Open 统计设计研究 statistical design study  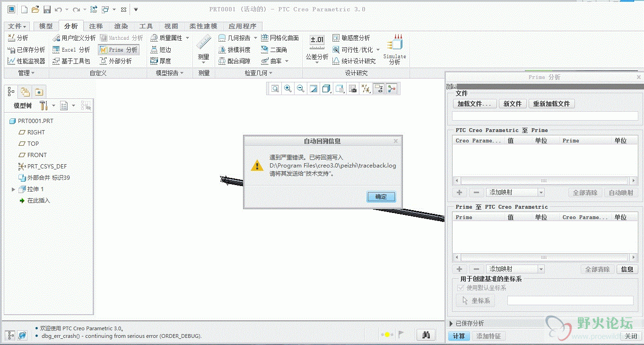354,61
